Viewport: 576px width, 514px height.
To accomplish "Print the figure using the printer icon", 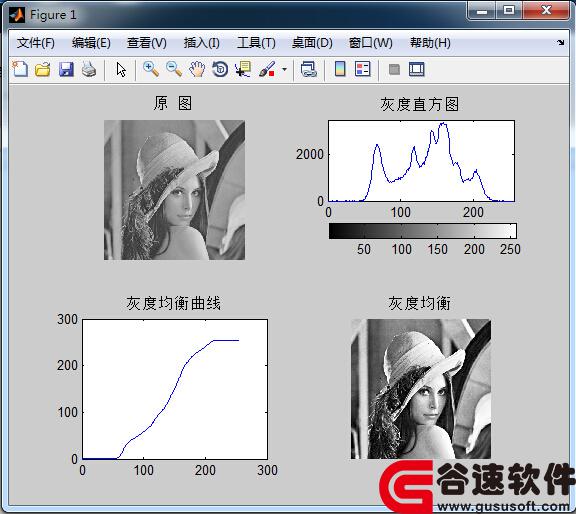I will tap(89, 69).
